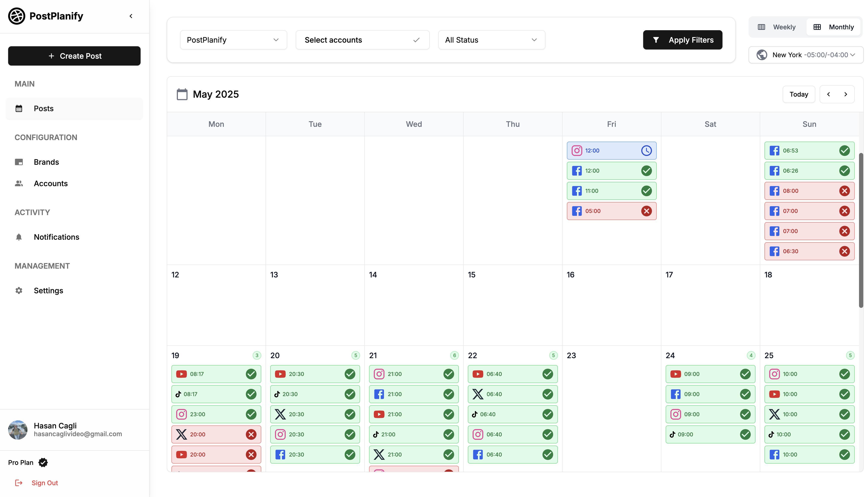
Task: Open the failed X 20:00 post on May 19
Action: pos(216,434)
